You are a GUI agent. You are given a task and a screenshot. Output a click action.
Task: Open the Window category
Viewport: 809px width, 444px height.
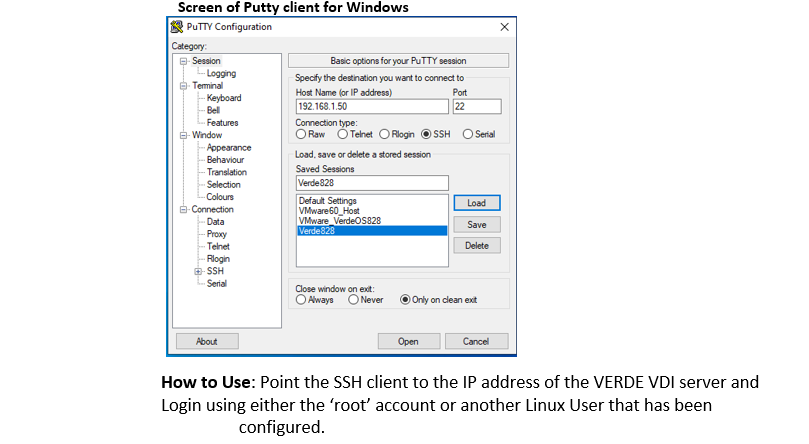coord(207,135)
